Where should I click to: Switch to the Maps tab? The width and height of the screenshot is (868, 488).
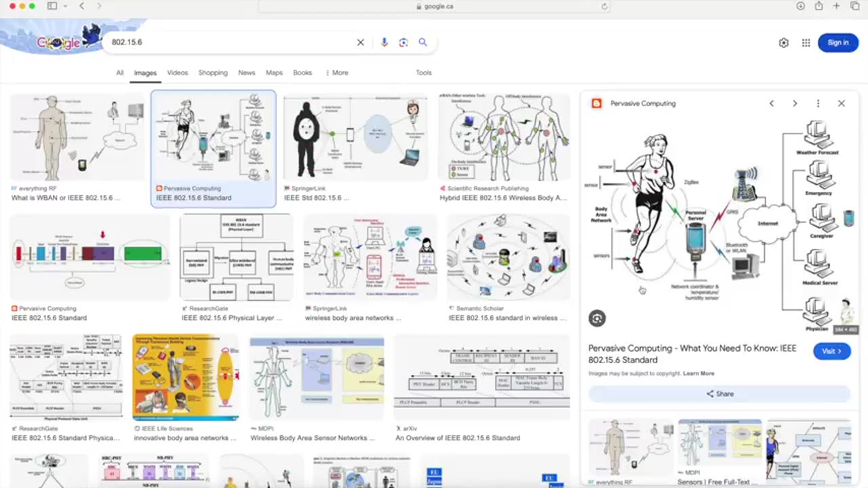274,73
